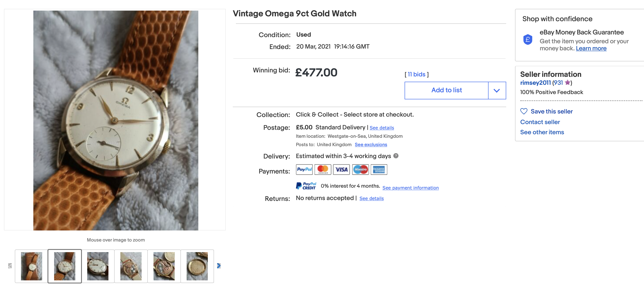The image size is (644, 287).
Task: Click the delivery estimate help icon
Action: point(396,156)
